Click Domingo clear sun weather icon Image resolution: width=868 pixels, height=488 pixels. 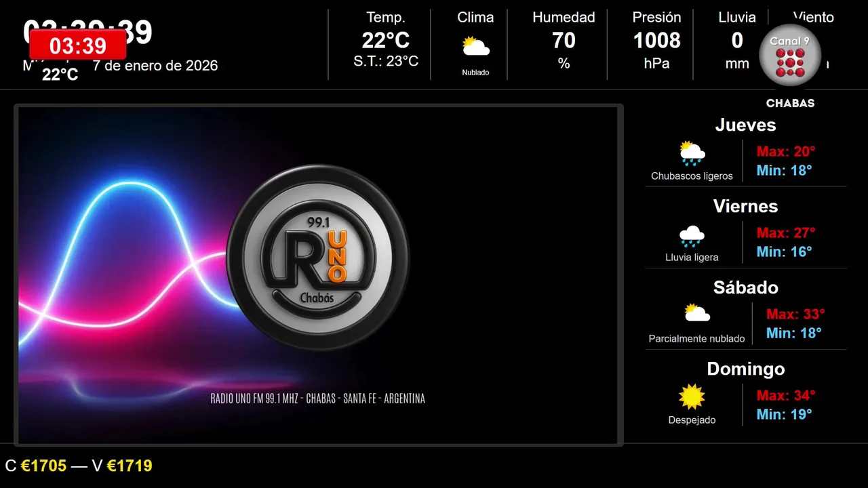[x=692, y=397]
